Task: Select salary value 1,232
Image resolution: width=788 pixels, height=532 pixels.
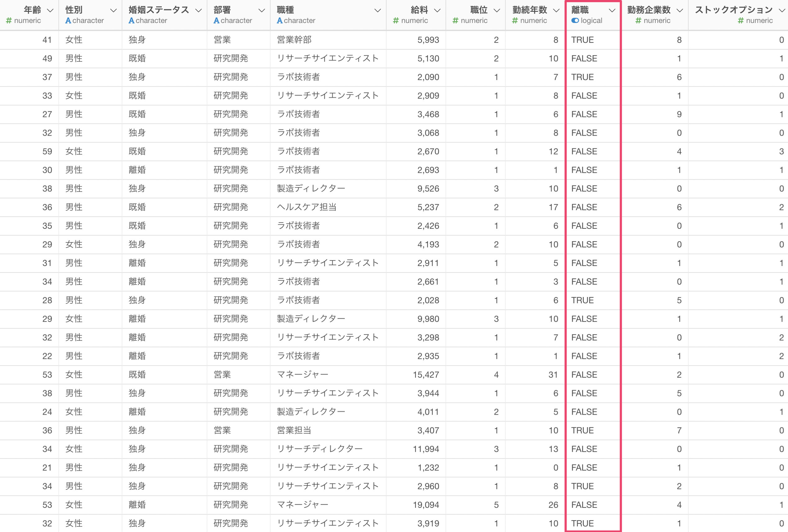Action: [428, 467]
